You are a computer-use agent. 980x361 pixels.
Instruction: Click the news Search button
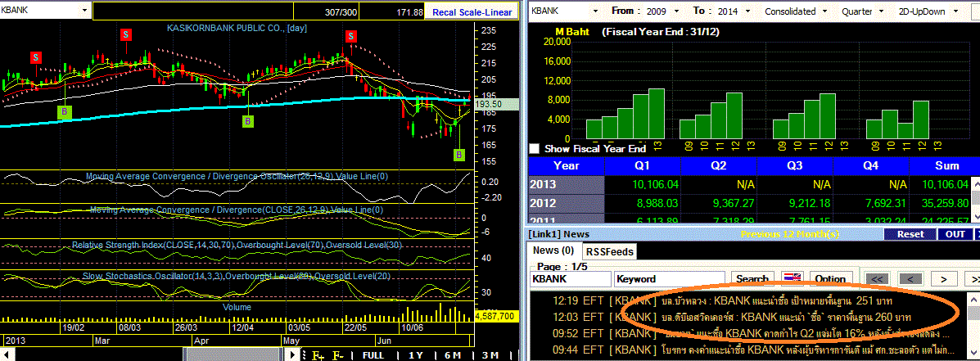click(x=752, y=278)
